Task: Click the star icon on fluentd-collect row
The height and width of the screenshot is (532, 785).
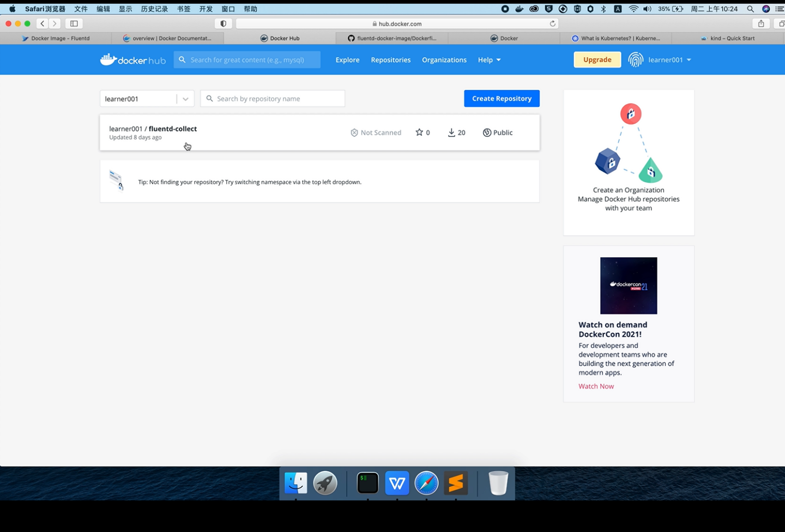Action: pyautogui.click(x=419, y=132)
